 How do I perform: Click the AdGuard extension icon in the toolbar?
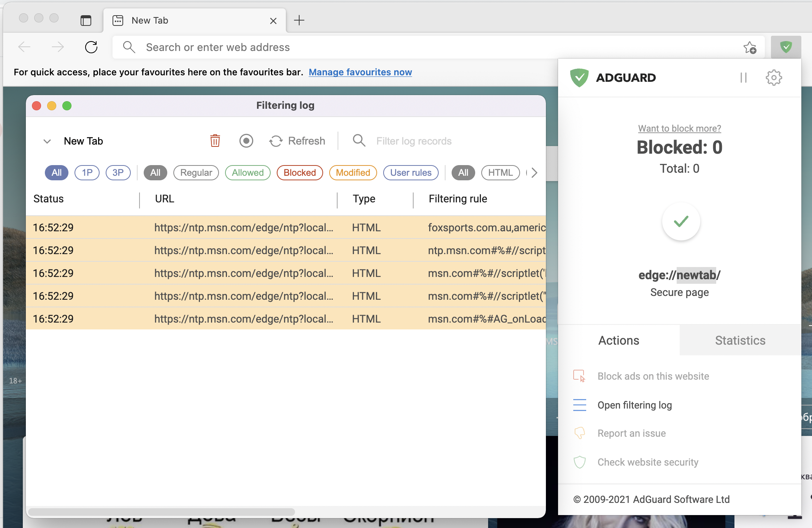coord(786,47)
